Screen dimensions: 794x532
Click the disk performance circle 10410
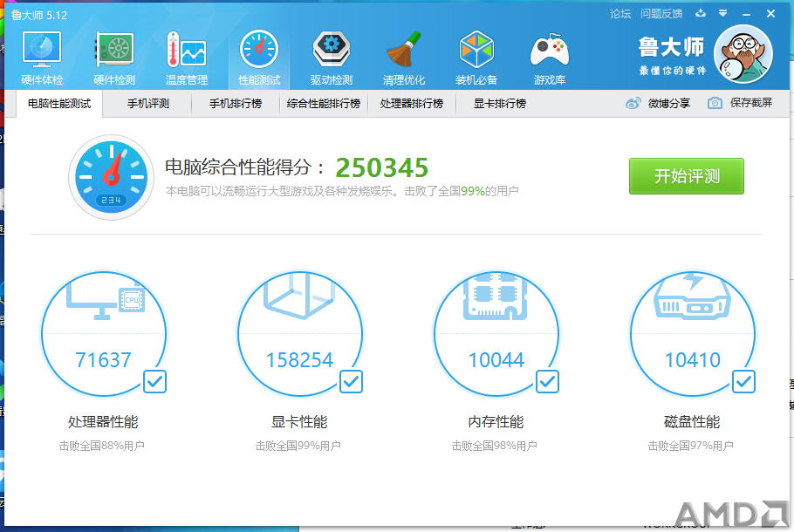point(692,333)
